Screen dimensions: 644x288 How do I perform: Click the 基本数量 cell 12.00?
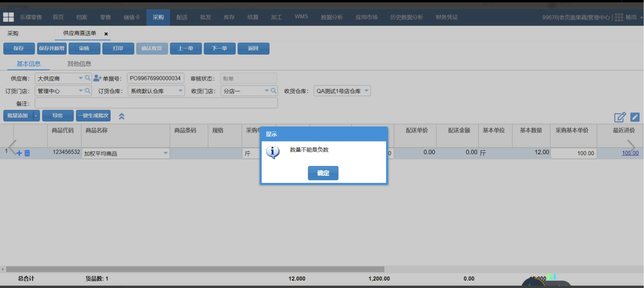click(x=541, y=152)
